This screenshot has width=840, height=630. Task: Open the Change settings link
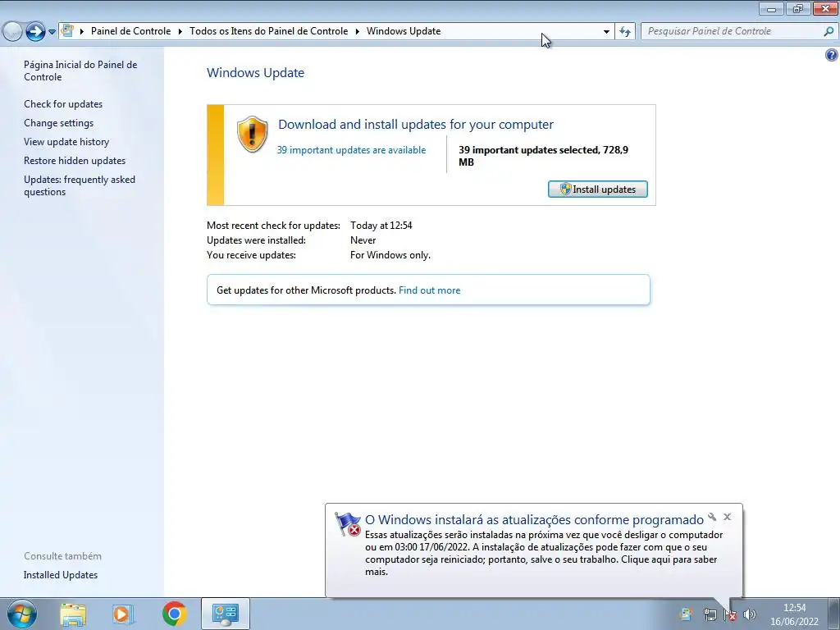[x=58, y=123]
